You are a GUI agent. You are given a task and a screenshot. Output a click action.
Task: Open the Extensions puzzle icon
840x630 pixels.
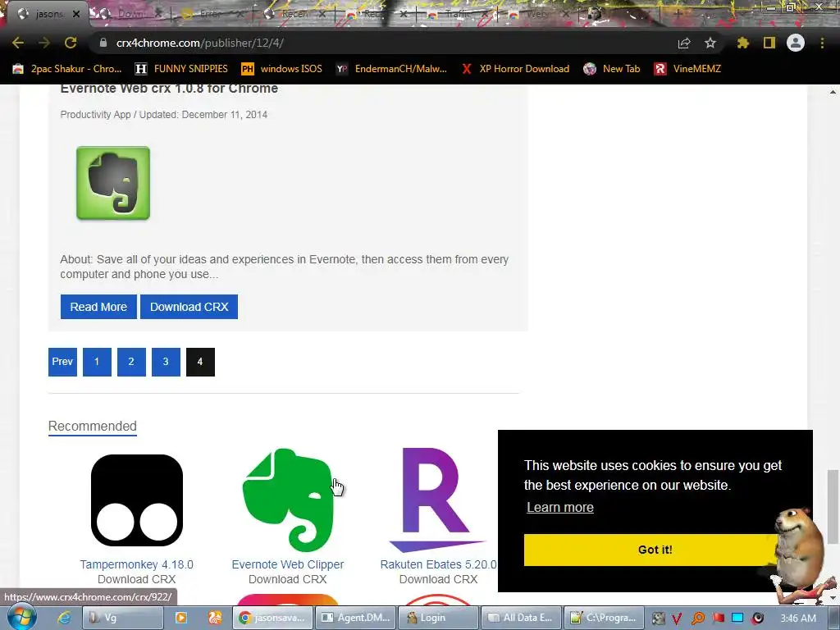click(742, 43)
